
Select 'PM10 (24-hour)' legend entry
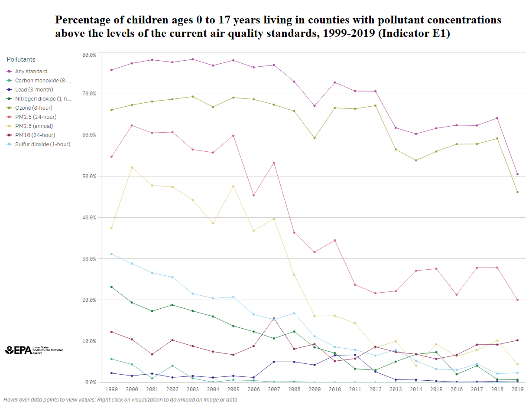[x=35, y=135]
